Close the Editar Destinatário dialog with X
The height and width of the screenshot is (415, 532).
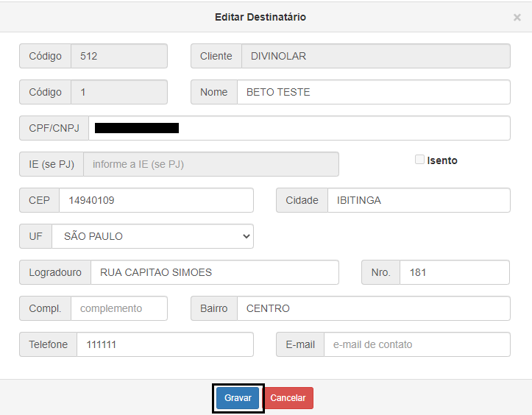[517, 18]
